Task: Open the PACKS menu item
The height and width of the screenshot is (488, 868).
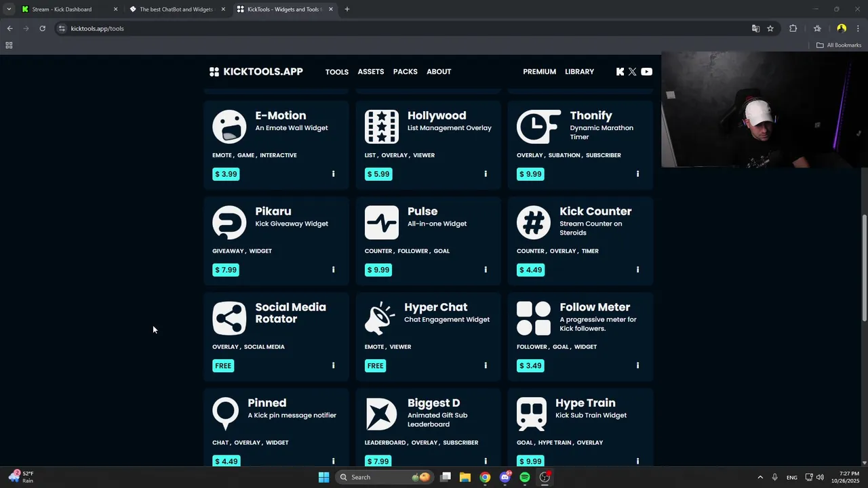Action: (x=406, y=72)
